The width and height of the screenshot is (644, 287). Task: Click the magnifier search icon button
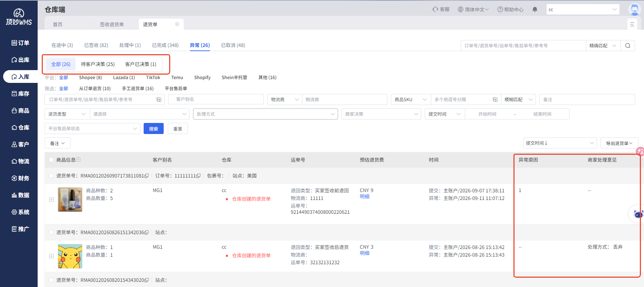pyautogui.click(x=627, y=46)
